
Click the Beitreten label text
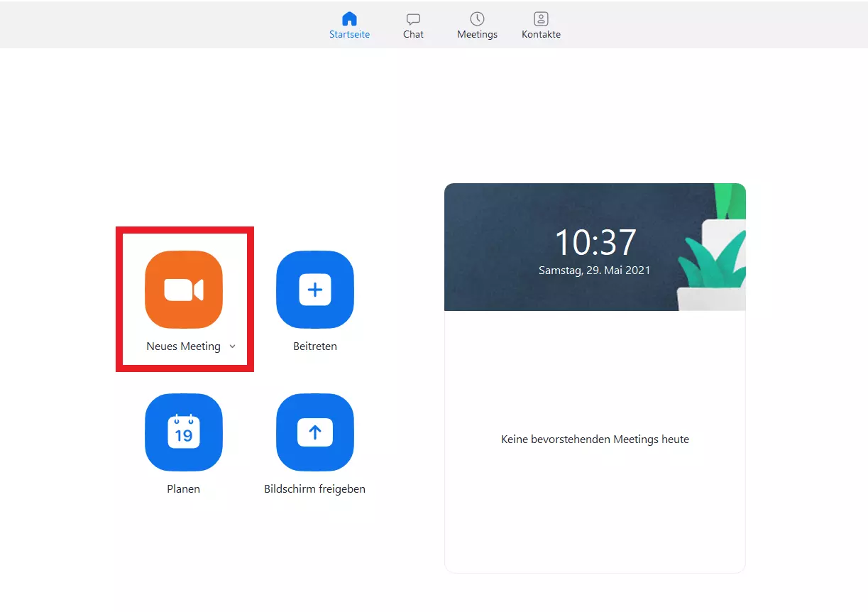point(315,346)
